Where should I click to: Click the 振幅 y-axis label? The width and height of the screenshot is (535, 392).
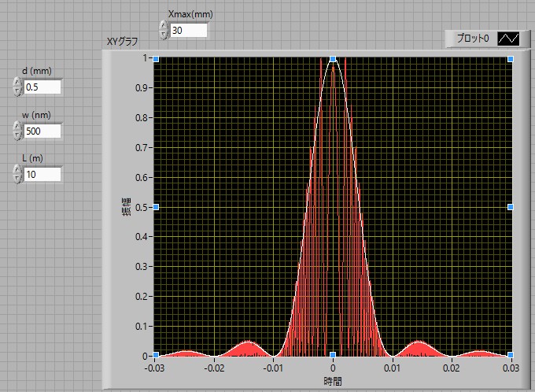(127, 207)
